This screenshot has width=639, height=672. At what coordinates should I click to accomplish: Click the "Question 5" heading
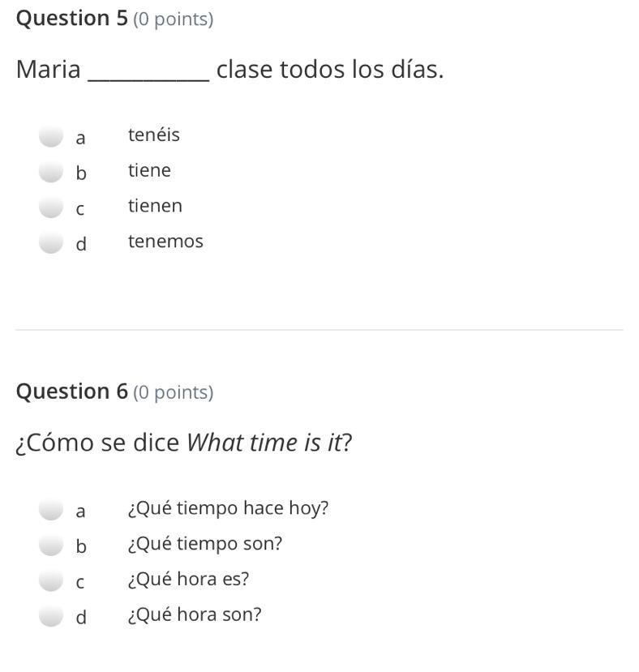[72, 19]
